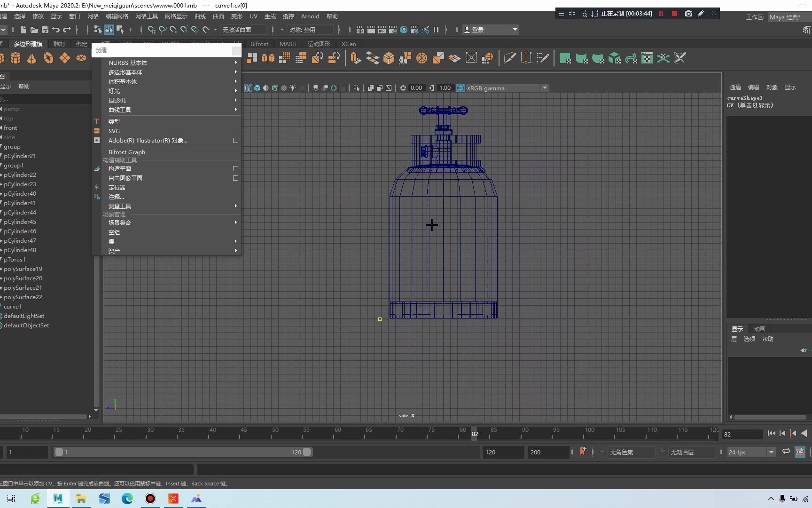Click the camera snapshot icon in recorder bar
The image size is (812, 508).
(688, 14)
